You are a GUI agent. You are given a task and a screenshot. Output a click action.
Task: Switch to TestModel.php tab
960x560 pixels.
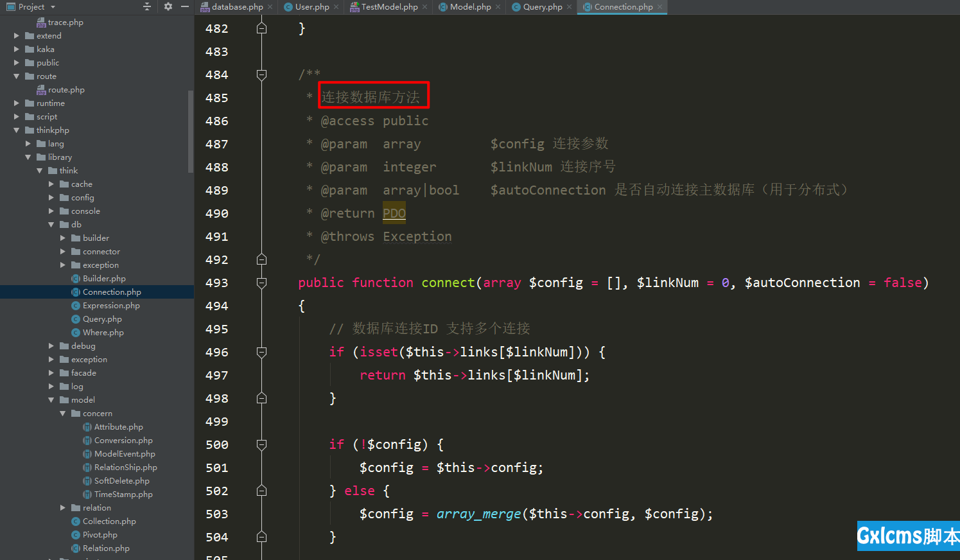389,6
